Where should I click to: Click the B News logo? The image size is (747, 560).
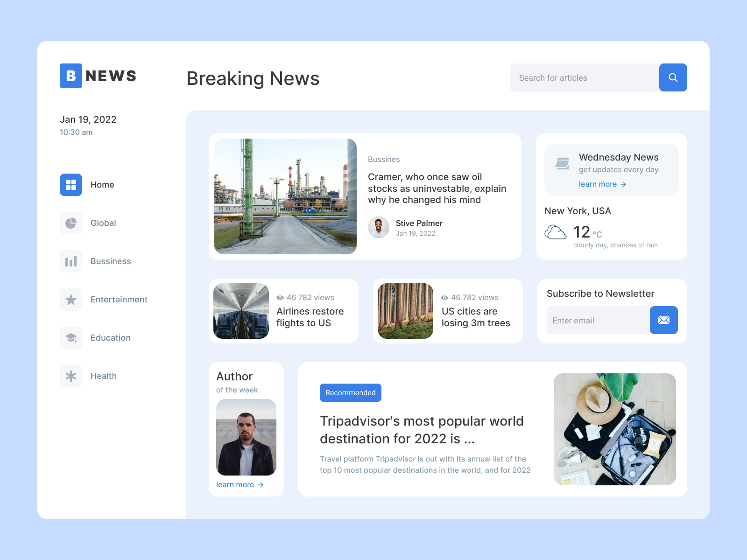[x=98, y=76]
